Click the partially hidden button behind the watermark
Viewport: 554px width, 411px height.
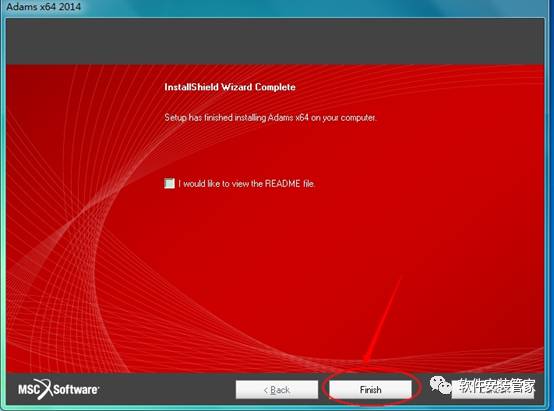pyautogui.click(x=493, y=389)
